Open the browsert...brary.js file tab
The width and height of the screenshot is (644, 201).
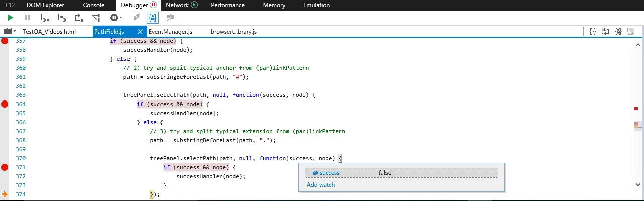click(x=234, y=32)
